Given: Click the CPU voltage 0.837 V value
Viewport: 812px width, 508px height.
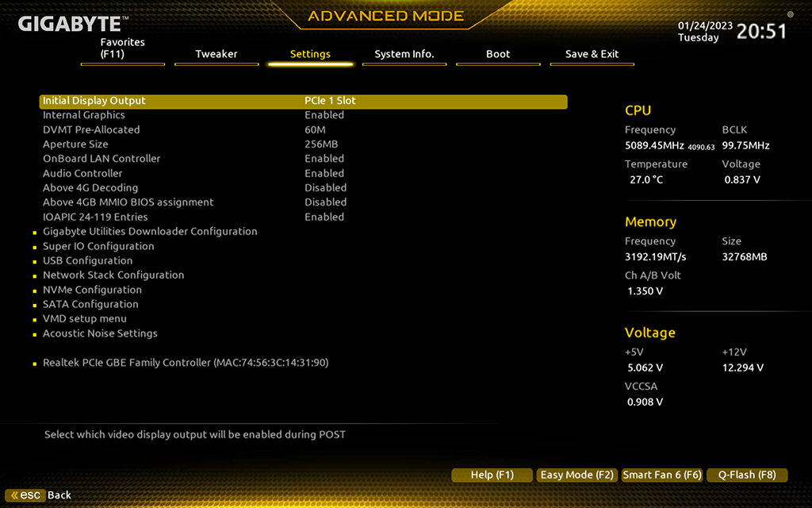Looking at the screenshot, I should pos(742,180).
